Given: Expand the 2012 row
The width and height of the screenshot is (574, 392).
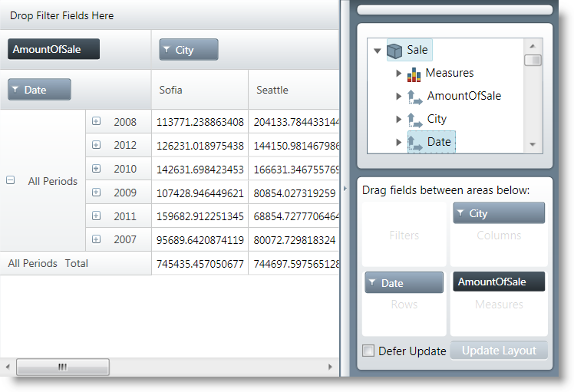Looking at the screenshot, I should point(96,145).
